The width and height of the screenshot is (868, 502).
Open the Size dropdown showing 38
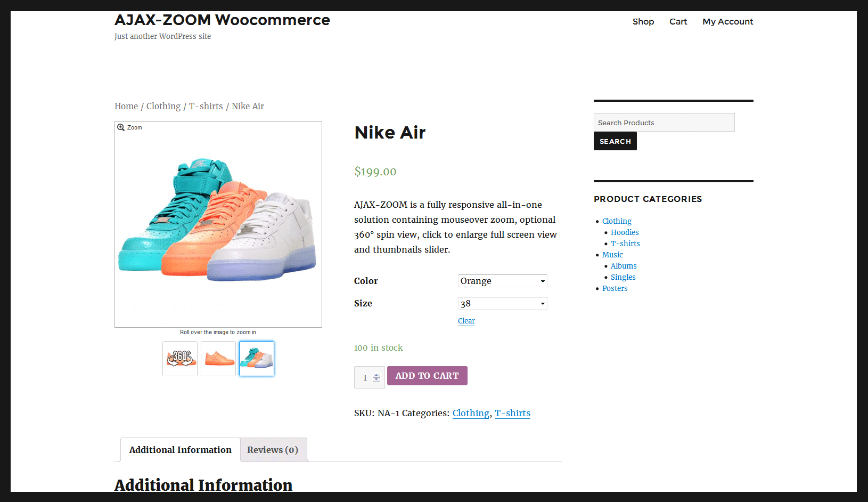coord(503,303)
